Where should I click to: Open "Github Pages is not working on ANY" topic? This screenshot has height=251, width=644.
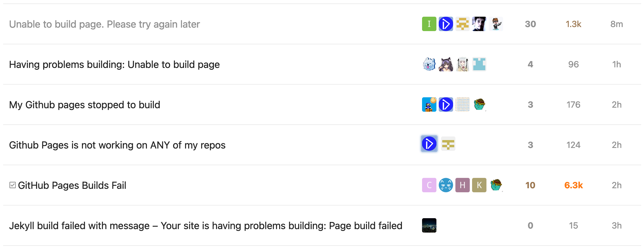117,145
